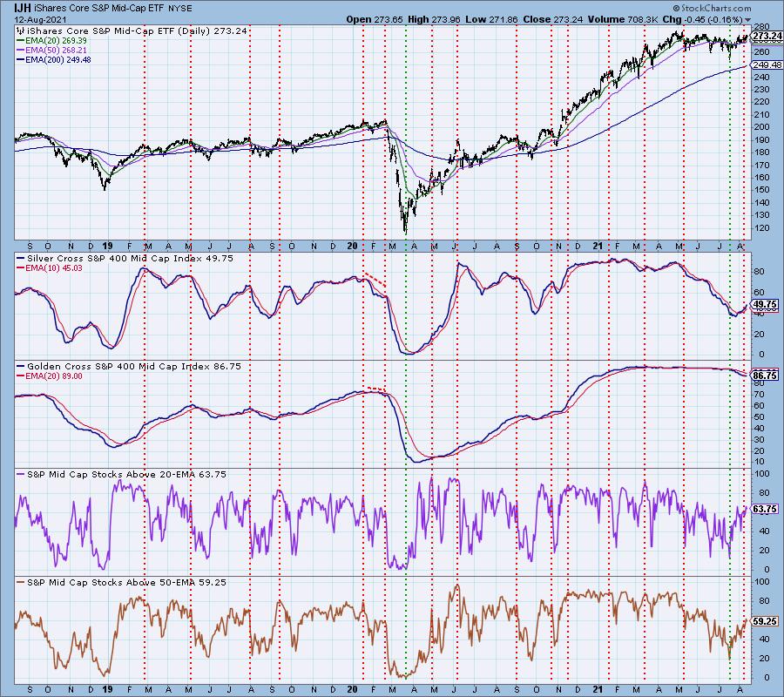Screen dimensions: 784x697
Task: Click the StockCharts.com watermark link
Action: [x=712, y=8]
